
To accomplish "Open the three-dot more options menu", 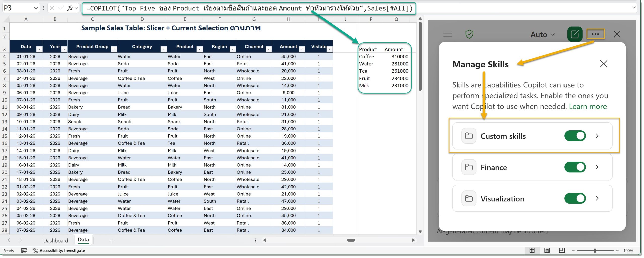I will click(x=595, y=34).
